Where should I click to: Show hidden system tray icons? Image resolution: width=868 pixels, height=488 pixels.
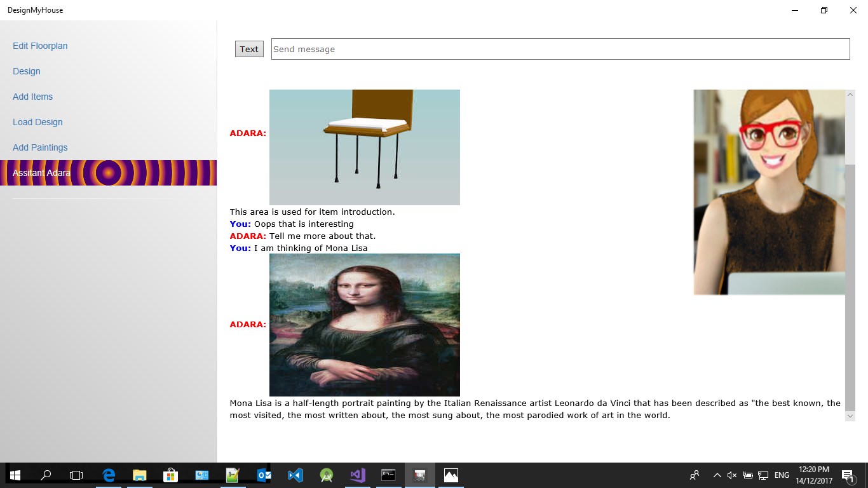pos(717,475)
